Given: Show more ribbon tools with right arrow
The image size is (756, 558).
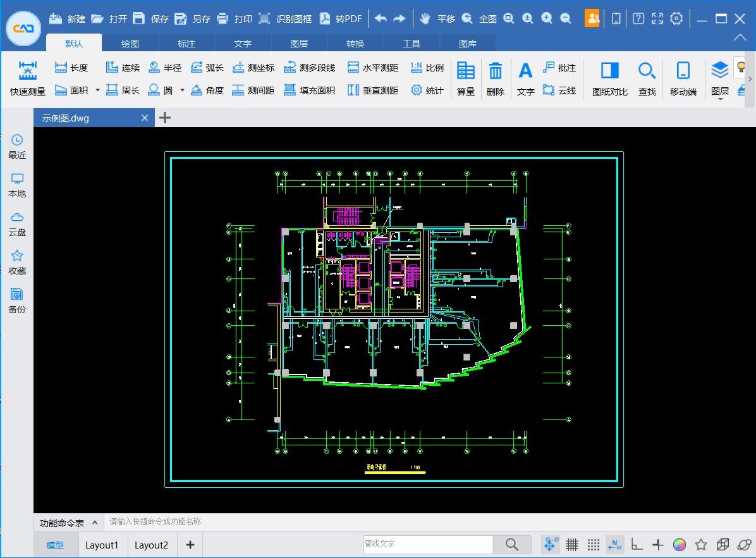Looking at the screenshot, I should (x=750, y=78).
